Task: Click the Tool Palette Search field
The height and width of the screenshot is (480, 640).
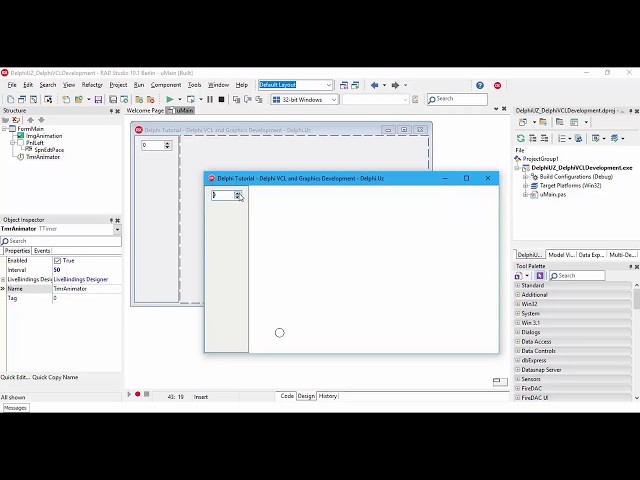Action: (x=577, y=276)
